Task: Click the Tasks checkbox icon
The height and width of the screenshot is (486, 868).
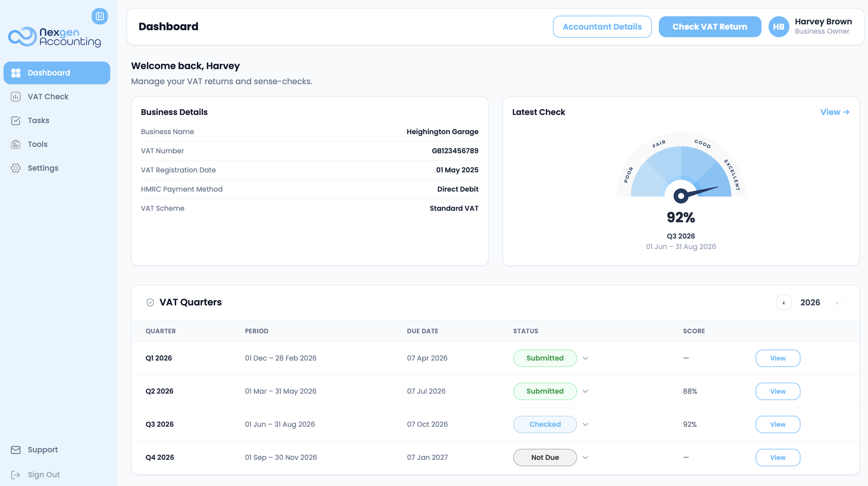Action: 16,120
